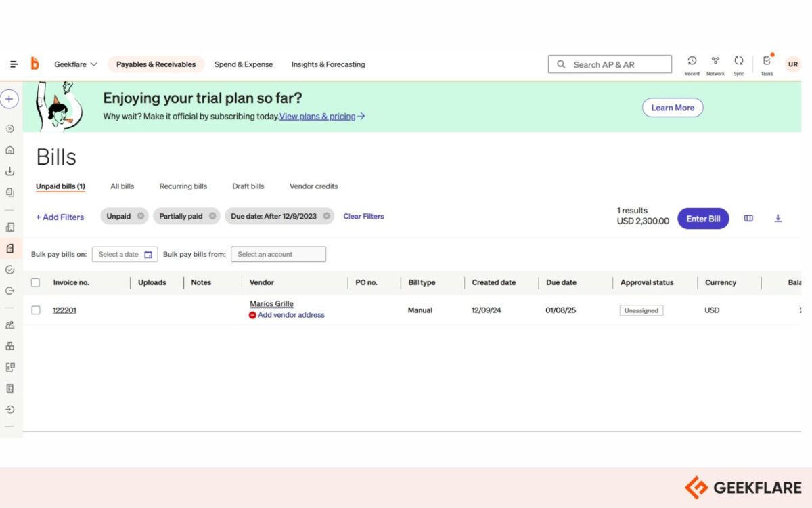Open the Inbox download-tray icon in sidebar

click(9, 171)
